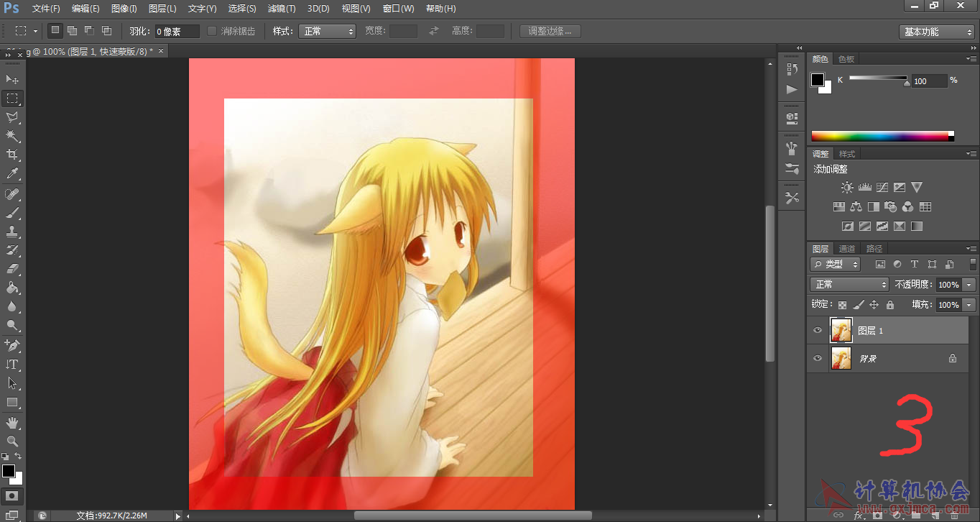Add a Curves adjustment
980x522 pixels.
882,188
